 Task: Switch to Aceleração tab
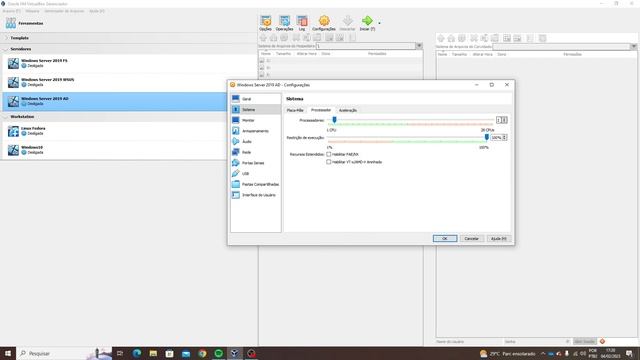pyautogui.click(x=348, y=110)
